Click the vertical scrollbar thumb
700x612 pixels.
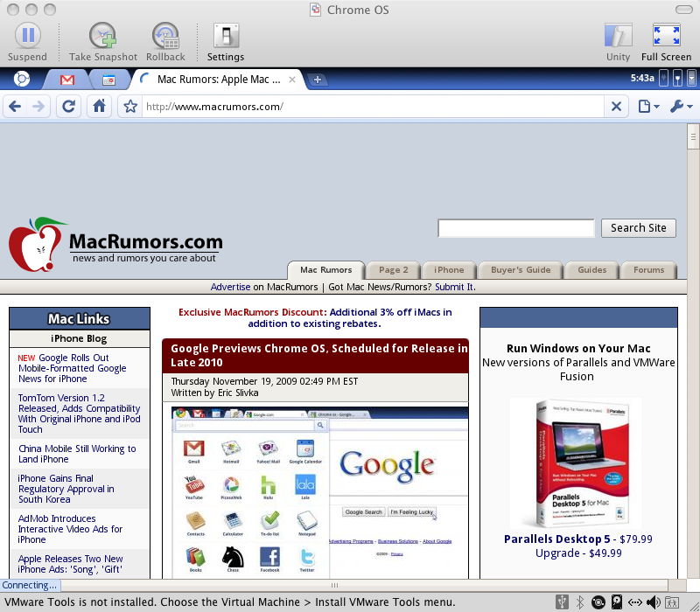pos(693,137)
